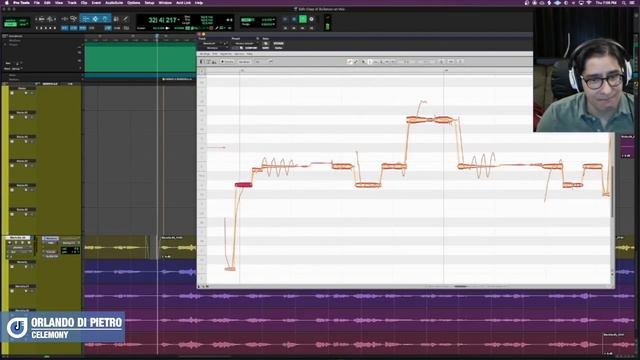
Task: Open the Avid Link menu
Action: click(183, 2)
